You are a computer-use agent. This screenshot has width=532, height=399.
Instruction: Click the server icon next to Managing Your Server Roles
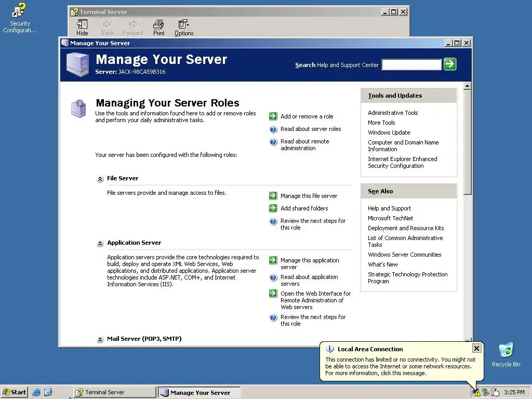pyautogui.click(x=78, y=108)
